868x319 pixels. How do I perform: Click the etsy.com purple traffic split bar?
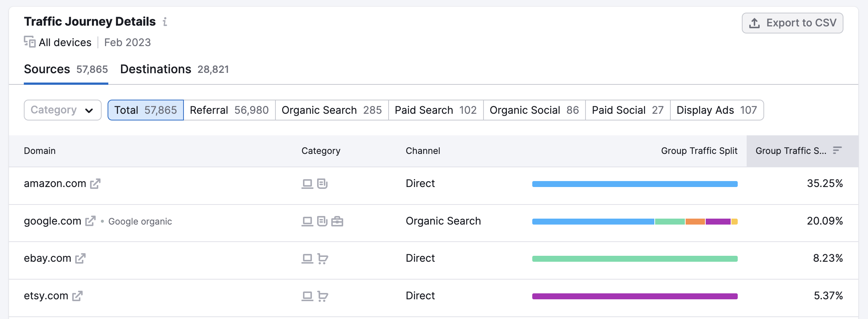(x=635, y=296)
